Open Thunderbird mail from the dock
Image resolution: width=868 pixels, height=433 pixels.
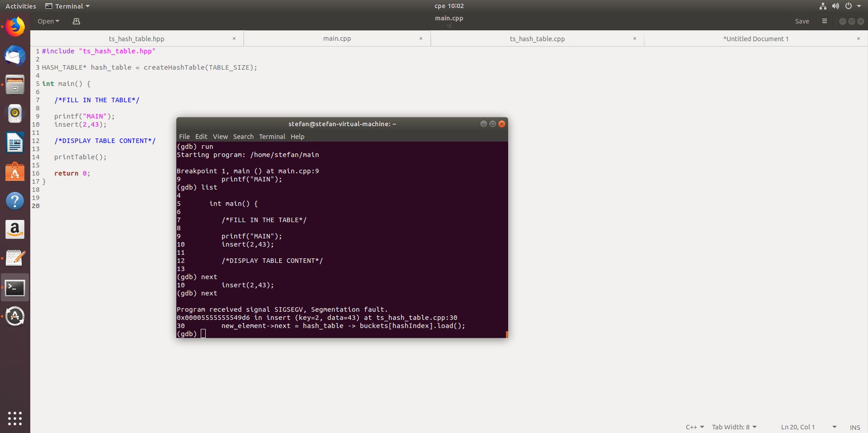tap(15, 56)
